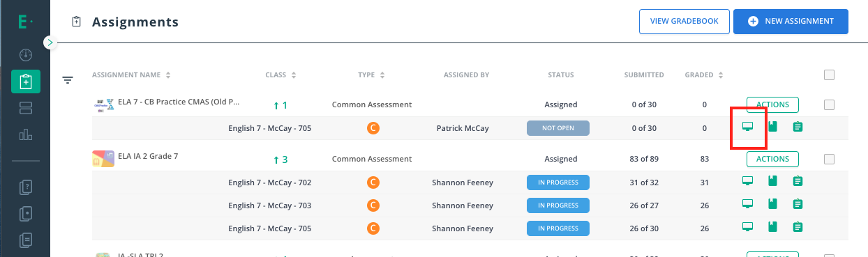Image resolution: width=868 pixels, height=257 pixels.
Task: Click the Assignments page title icon
Action: pos(77,22)
